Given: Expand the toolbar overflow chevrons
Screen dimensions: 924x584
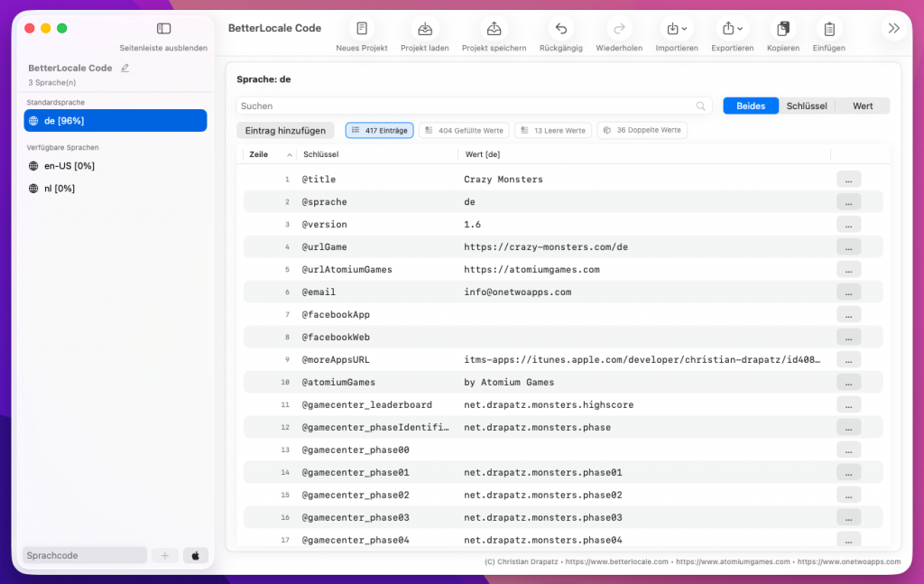Looking at the screenshot, I should 893,29.
